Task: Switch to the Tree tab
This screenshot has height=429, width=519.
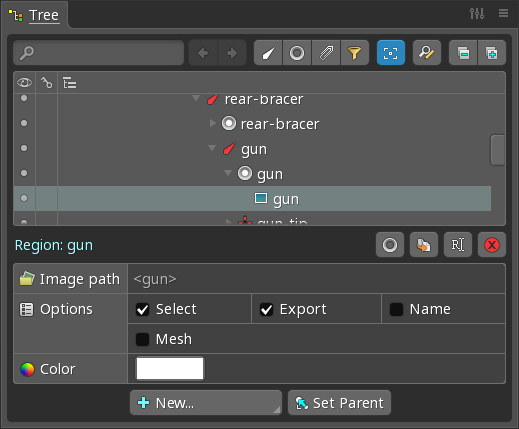Action: 35,15
